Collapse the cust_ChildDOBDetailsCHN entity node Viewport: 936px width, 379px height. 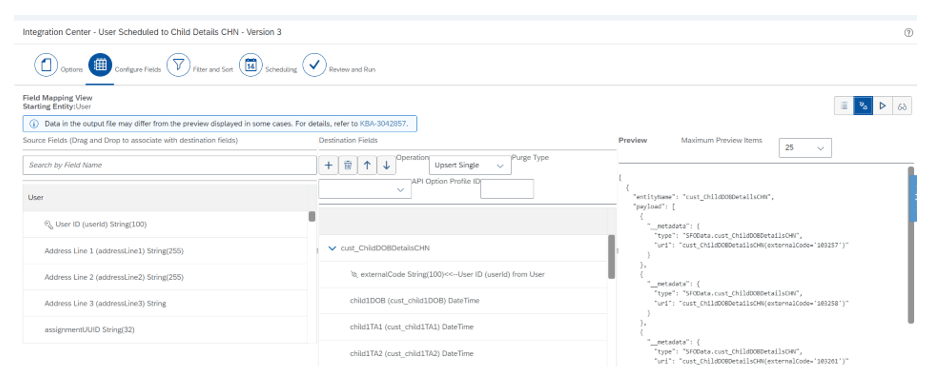332,248
